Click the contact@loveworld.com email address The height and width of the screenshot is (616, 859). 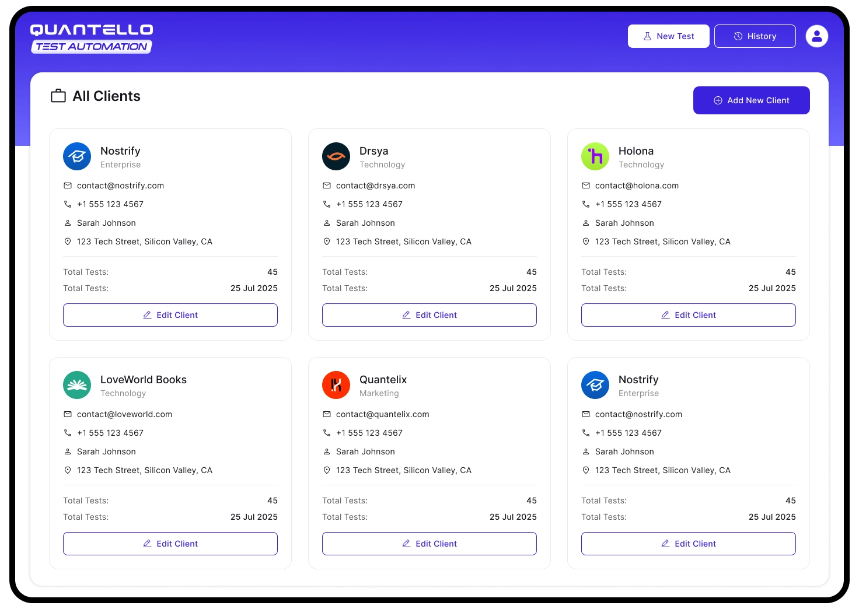click(x=125, y=414)
